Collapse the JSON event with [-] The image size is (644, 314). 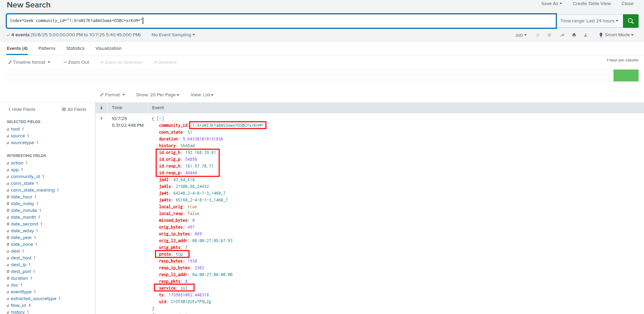(160, 118)
